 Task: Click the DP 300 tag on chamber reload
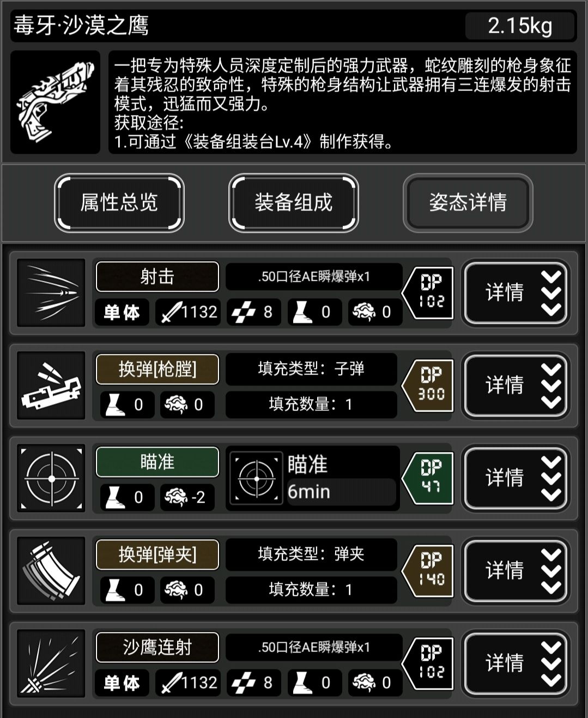(x=428, y=385)
